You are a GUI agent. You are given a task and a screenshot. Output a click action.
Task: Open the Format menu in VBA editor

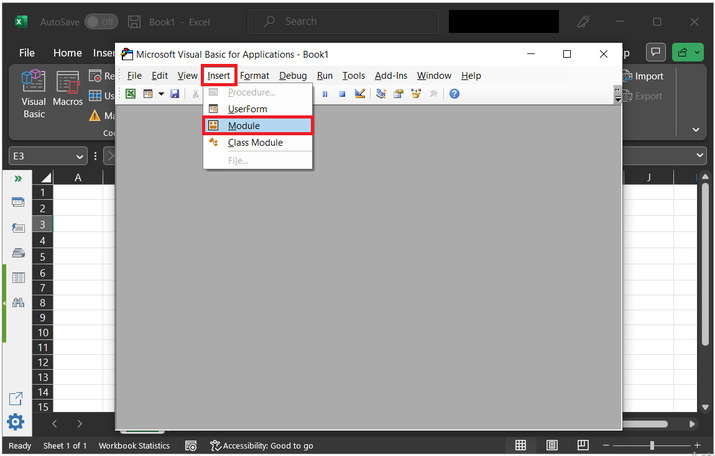pyautogui.click(x=254, y=76)
